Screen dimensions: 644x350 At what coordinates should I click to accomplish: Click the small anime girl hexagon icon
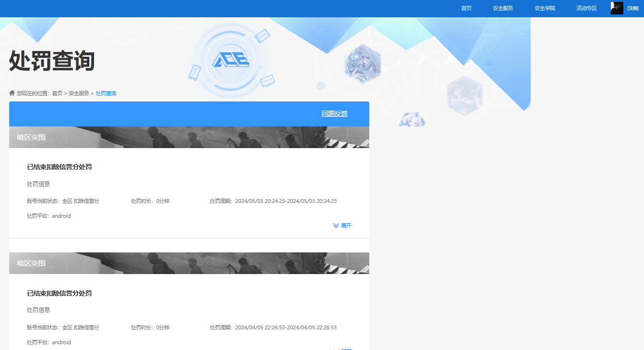point(412,119)
